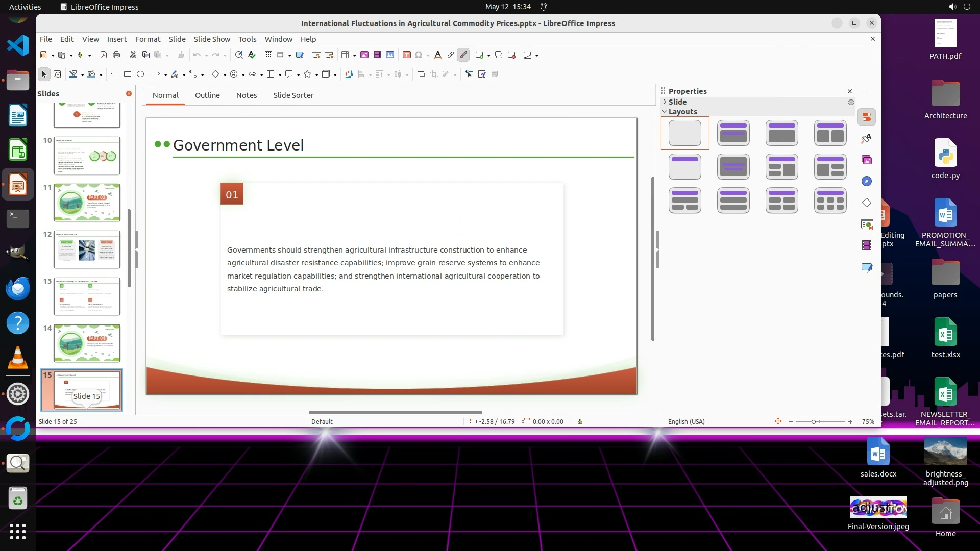Select the Rectangle drawing tool
The width and height of the screenshot is (980, 551).
pos(128,74)
